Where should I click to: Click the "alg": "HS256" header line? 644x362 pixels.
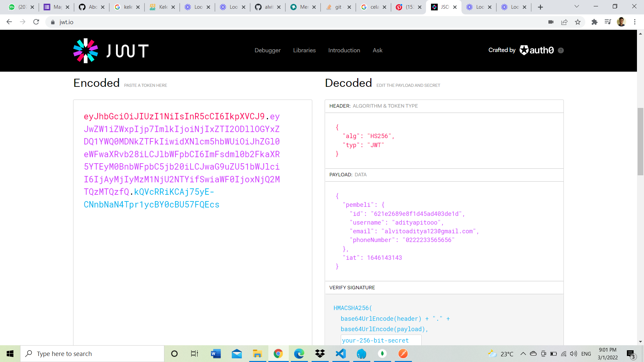[x=368, y=136]
